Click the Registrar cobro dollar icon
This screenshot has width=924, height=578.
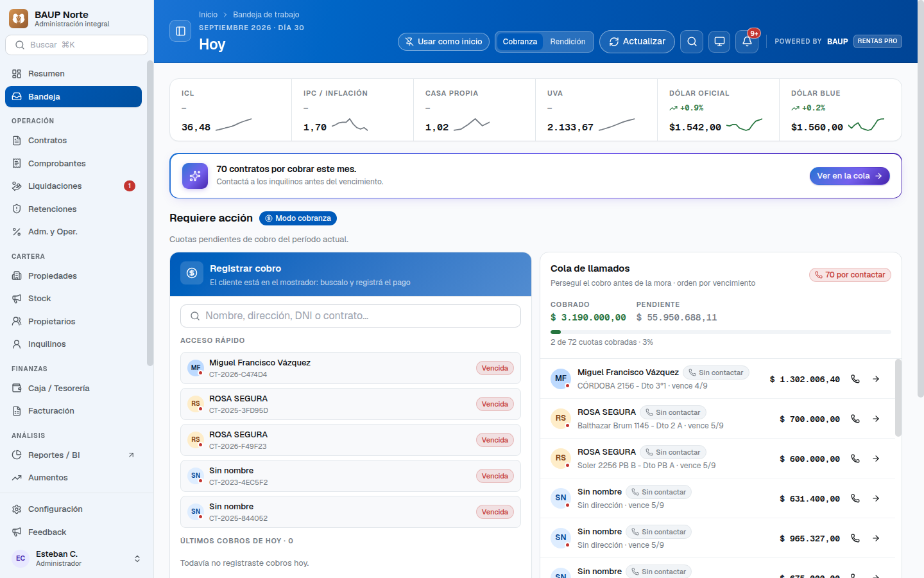[192, 273]
